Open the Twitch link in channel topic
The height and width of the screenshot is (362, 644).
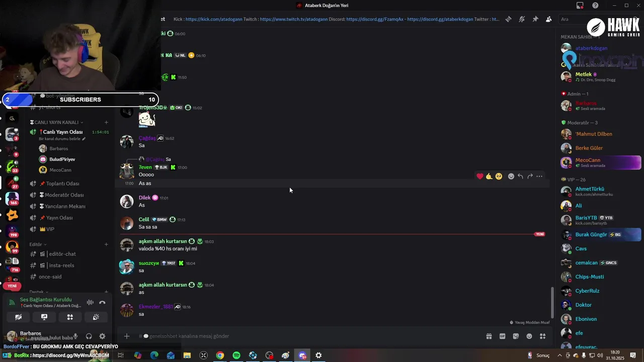[293, 19]
